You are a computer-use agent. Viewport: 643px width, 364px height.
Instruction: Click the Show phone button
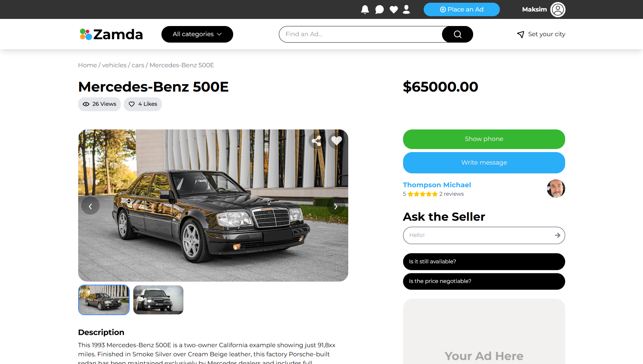click(484, 139)
